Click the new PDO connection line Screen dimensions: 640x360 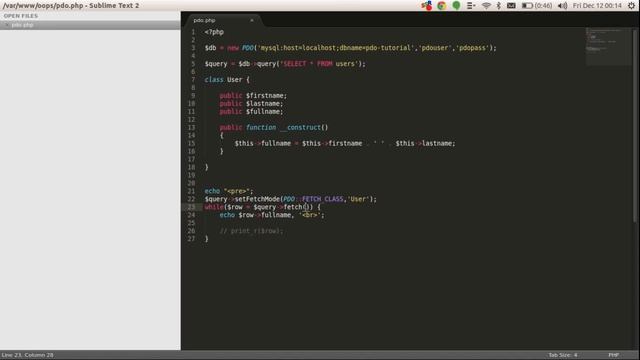click(x=351, y=48)
